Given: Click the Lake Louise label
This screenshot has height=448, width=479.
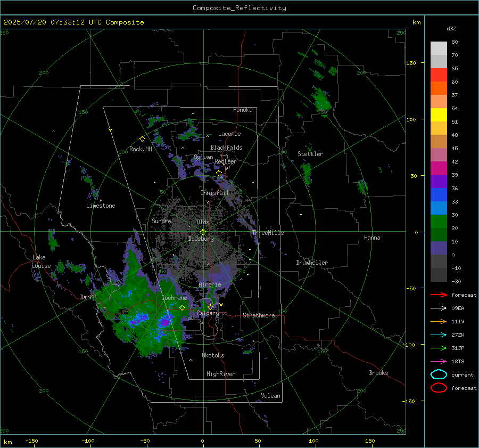Looking at the screenshot, I should 41,262.
